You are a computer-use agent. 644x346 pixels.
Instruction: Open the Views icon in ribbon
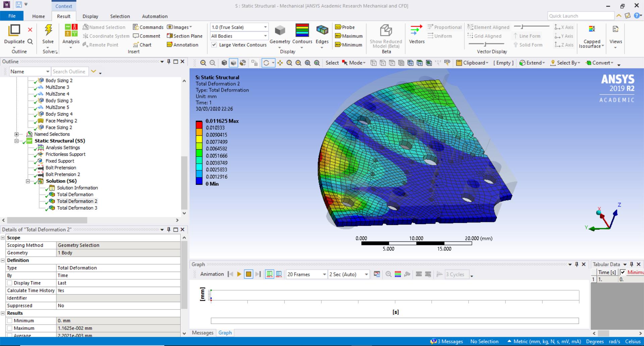coord(615,29)
